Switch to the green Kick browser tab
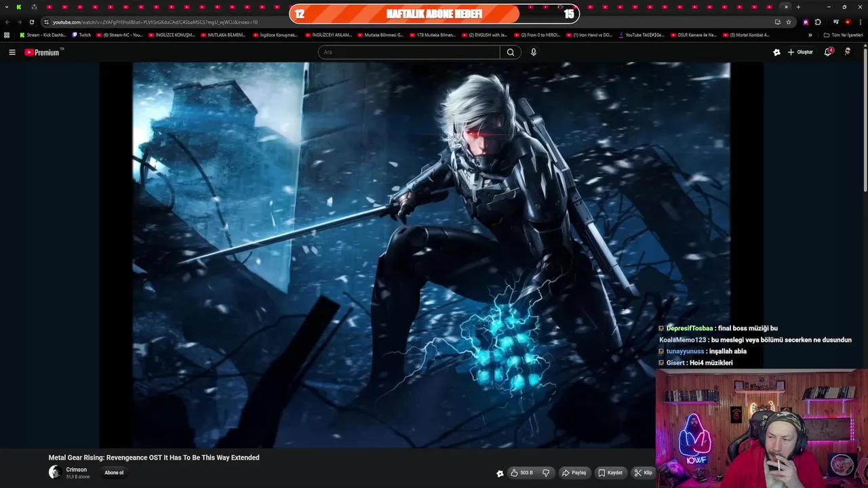 (x=18, y=7)
